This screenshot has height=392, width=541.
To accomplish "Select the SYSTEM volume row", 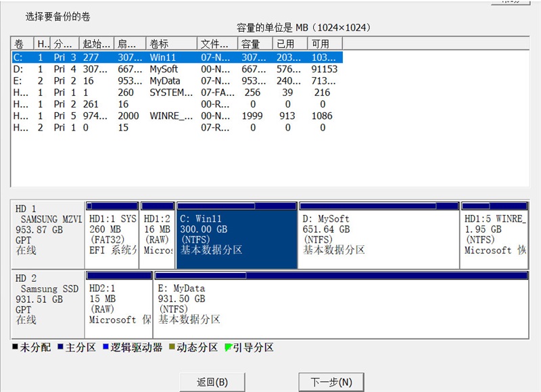I will click(x=177, y=93).
